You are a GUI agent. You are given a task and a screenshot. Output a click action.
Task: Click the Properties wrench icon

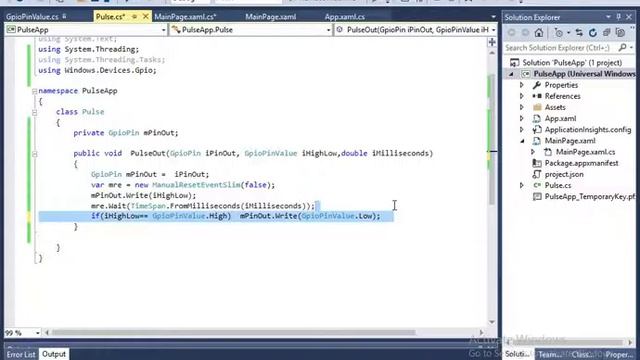point(537,85)
